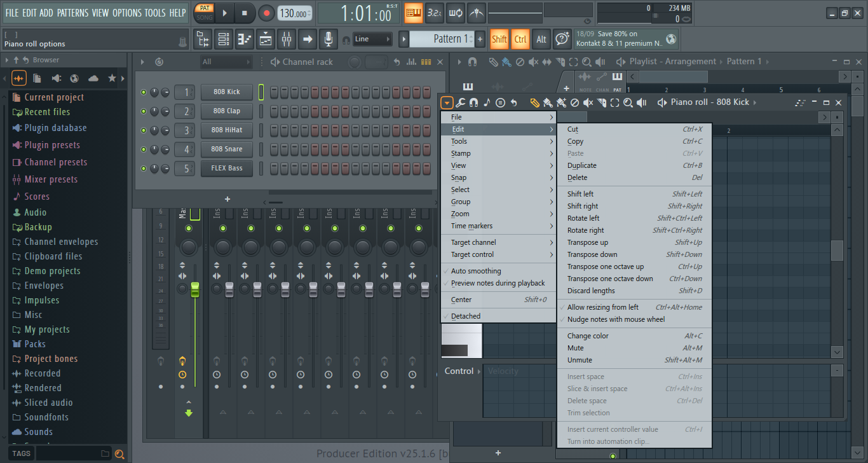The image size is (868, 463).
Task: Click the piano roll wrench tools icon
Action: pyautogui.click(x=461, y=102)
